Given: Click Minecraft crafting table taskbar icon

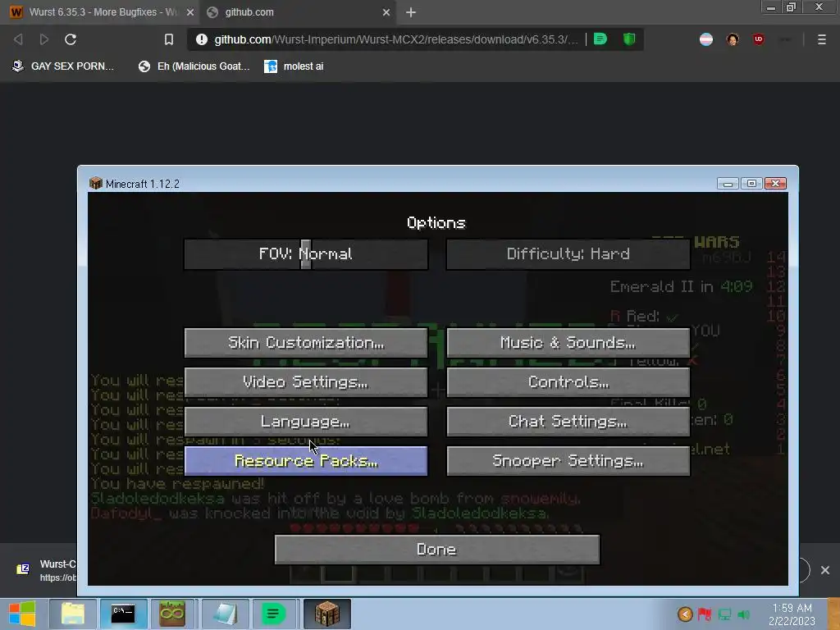Looking at the screenshot, I should (x=327, y=614).
